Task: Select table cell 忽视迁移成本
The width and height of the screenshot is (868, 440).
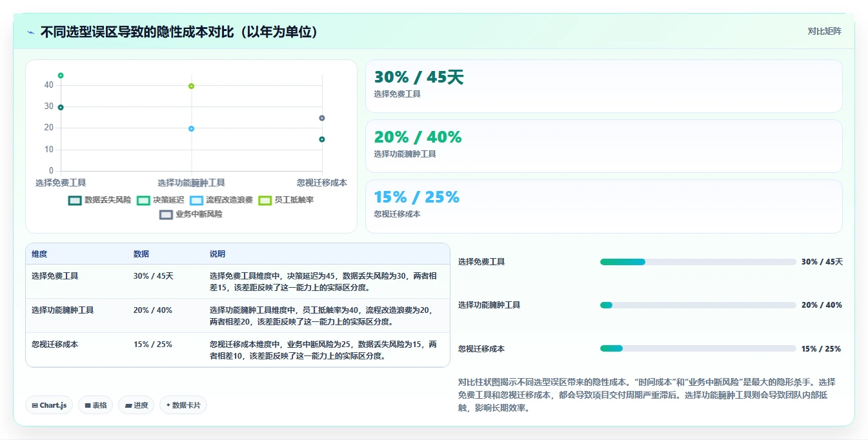Action: click(x=55, y=344)
